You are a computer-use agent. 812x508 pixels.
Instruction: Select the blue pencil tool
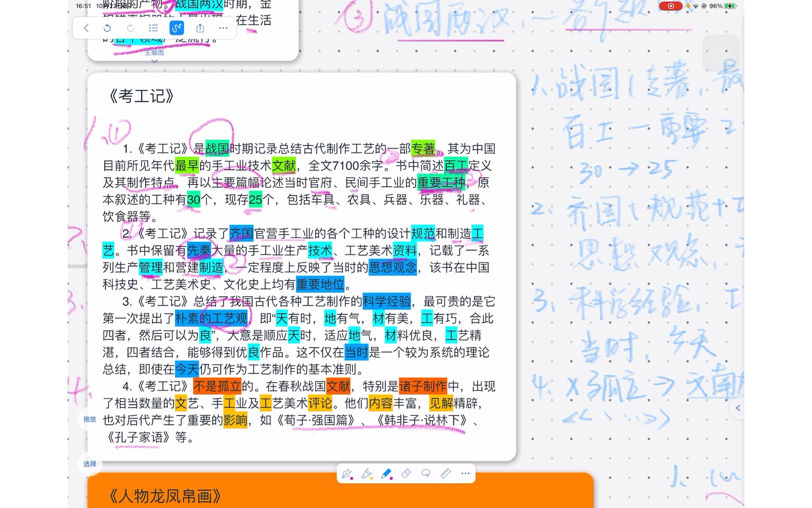pyautogui.click(x=386, y=474)
